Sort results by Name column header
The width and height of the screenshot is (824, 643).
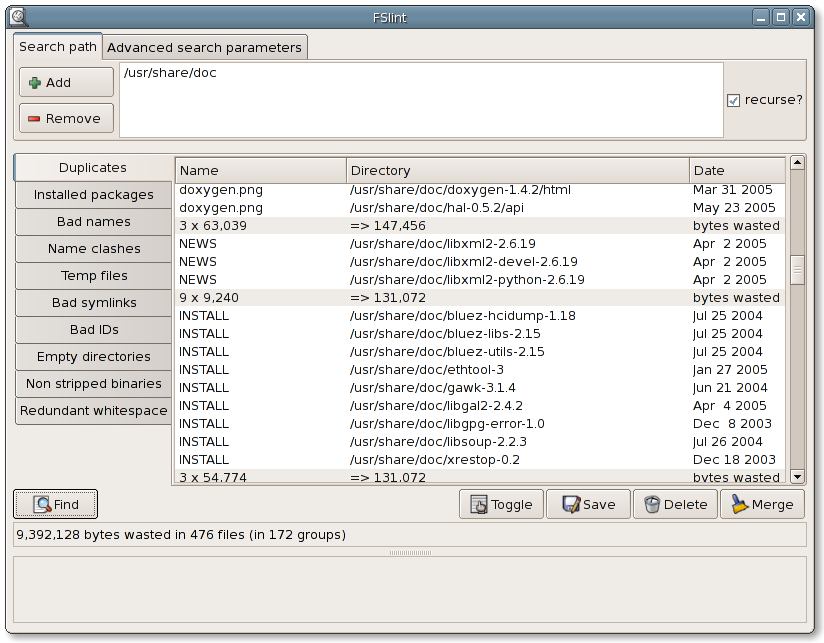coord(261,170)
